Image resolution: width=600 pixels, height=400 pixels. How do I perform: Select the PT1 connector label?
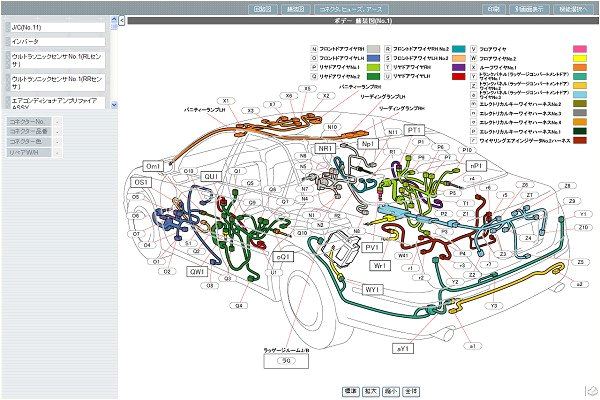tap(415, 130)
